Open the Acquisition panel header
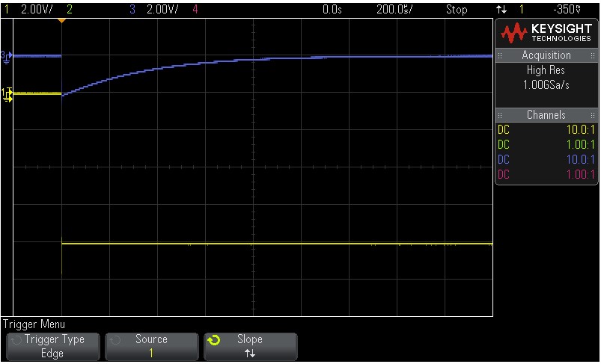The height and width of the screenshot is (364, 601). pos(546,55)
